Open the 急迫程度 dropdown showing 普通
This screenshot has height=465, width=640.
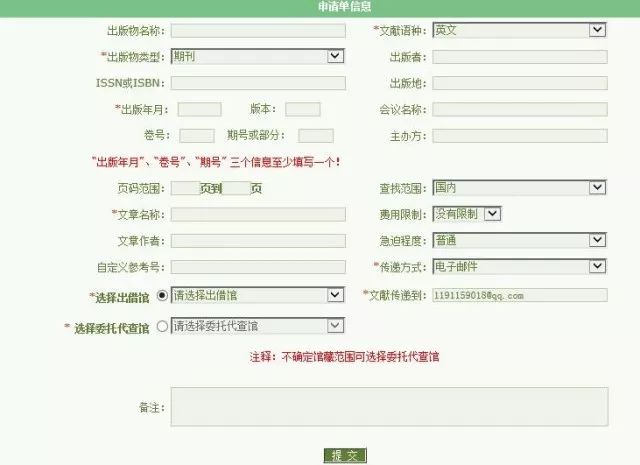pos(519,240)
